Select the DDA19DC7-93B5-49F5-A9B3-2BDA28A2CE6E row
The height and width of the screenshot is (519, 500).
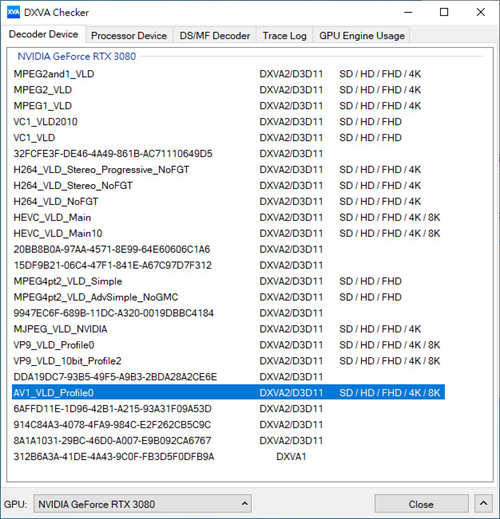[x=228, y=377]
